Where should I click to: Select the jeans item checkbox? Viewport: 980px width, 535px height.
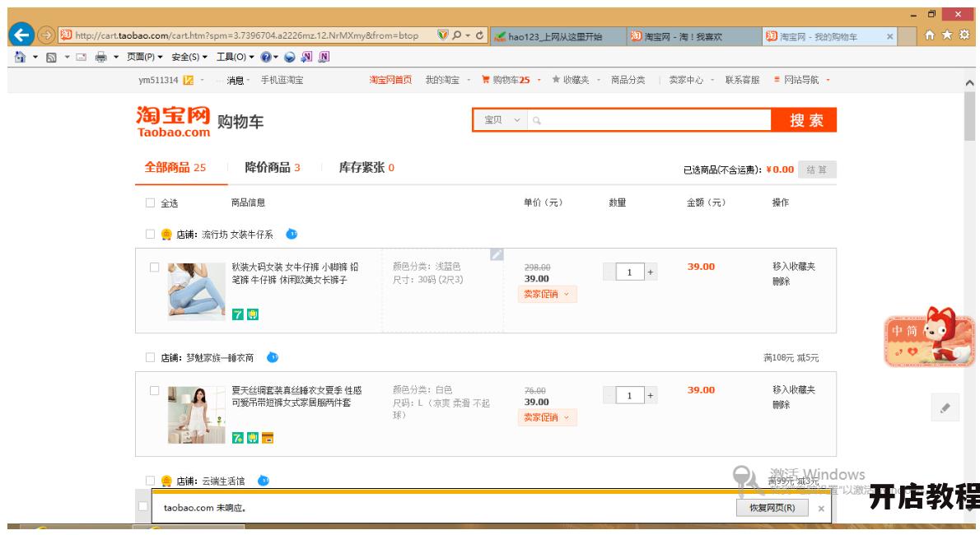154,267
